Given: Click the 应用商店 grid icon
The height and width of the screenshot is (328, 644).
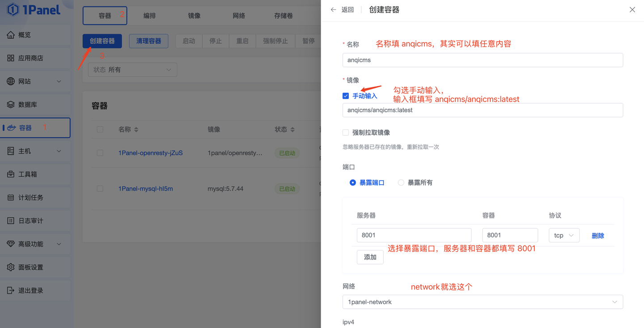Looking at the screenshot, I should click(x=11, y=58).
